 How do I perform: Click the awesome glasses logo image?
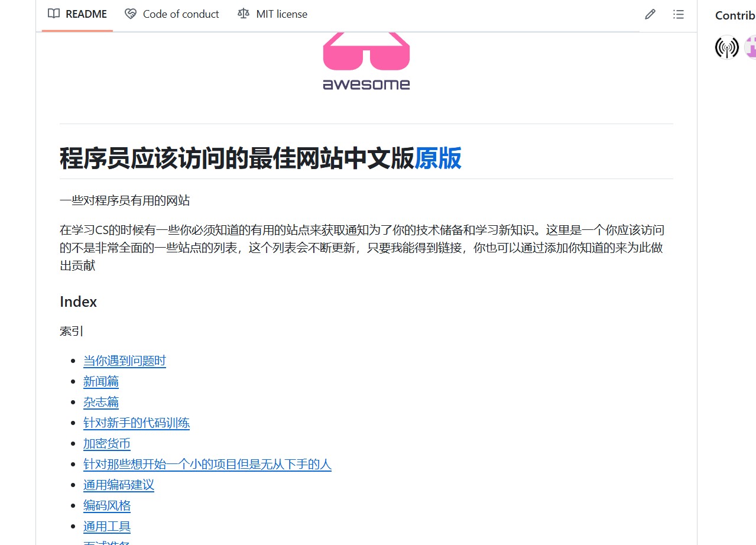coord(366,61)
